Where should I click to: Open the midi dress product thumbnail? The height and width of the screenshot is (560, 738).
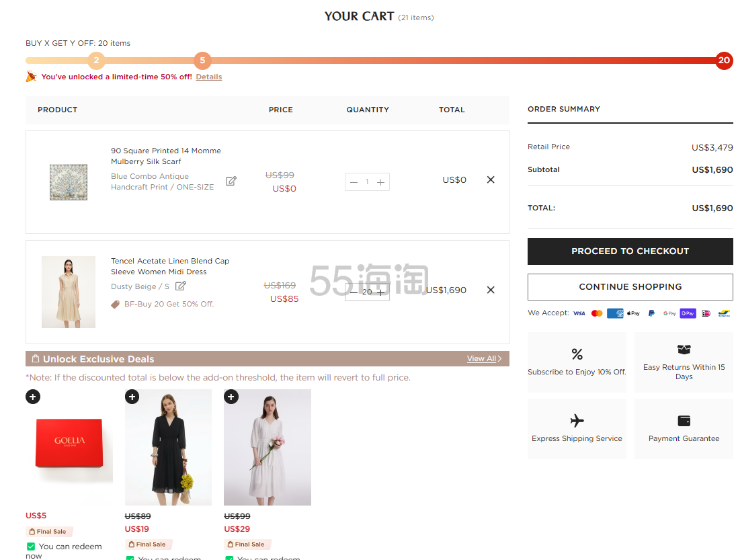69,292
